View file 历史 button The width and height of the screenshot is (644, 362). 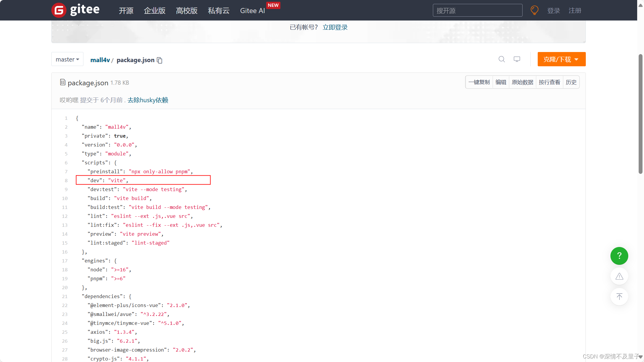[x=571, y=82]
